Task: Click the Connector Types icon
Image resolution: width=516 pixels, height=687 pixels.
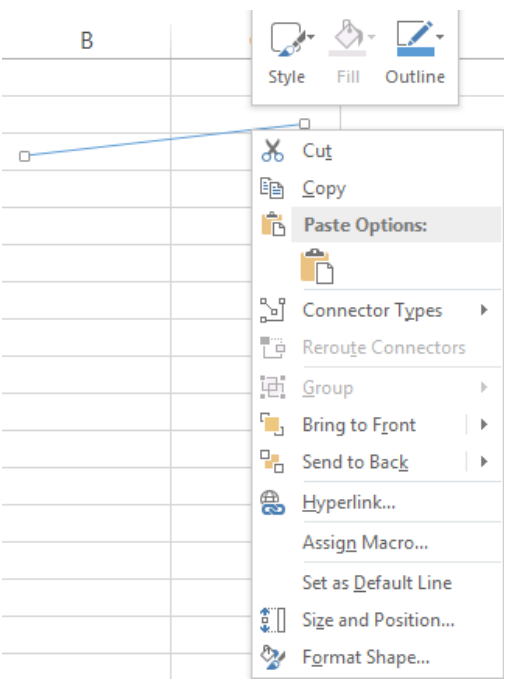Action: click(272, 310)
